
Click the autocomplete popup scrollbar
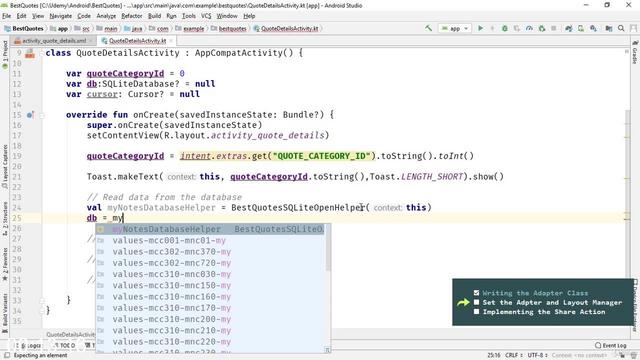pos(328,248)
